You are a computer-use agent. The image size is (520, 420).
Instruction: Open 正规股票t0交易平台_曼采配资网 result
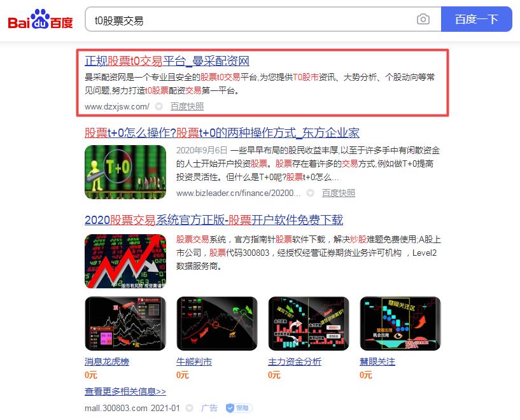tap(167, 61)
